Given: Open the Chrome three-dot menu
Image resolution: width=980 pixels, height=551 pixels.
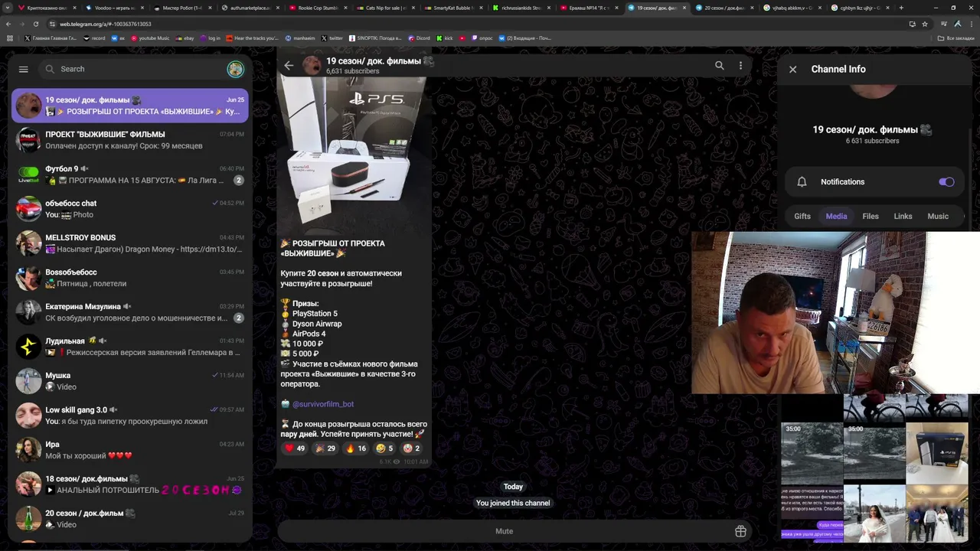Looking at the screenshot, I should (971, 24).
